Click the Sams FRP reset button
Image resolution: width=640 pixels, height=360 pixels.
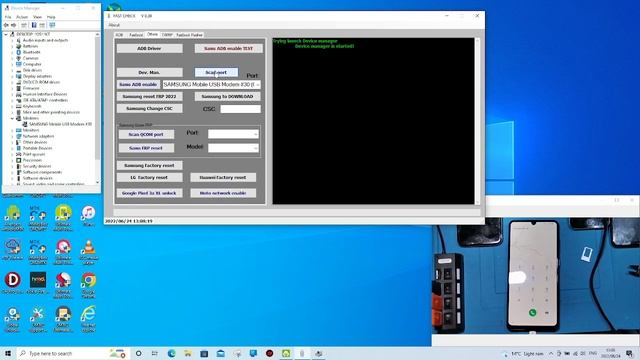(146, 148)
